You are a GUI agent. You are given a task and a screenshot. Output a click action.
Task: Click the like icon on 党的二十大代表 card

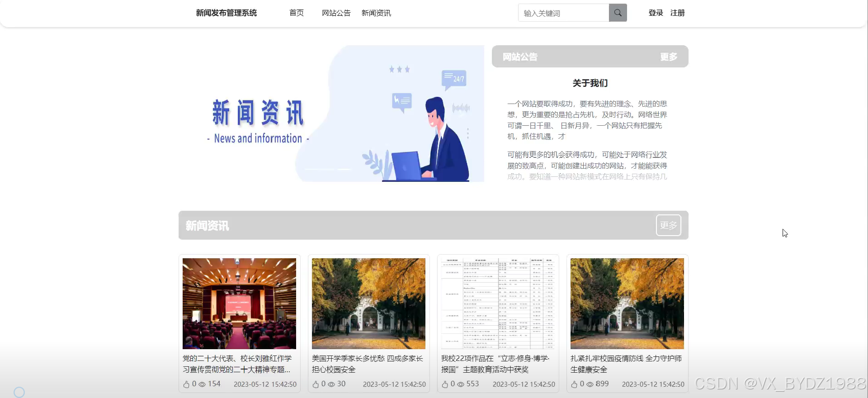pyautogui.click(x=186, y=384)
